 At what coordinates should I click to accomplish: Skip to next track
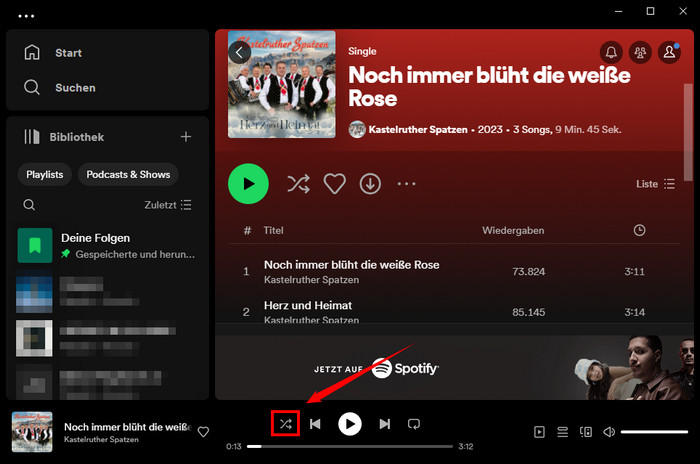click(384, 424)
